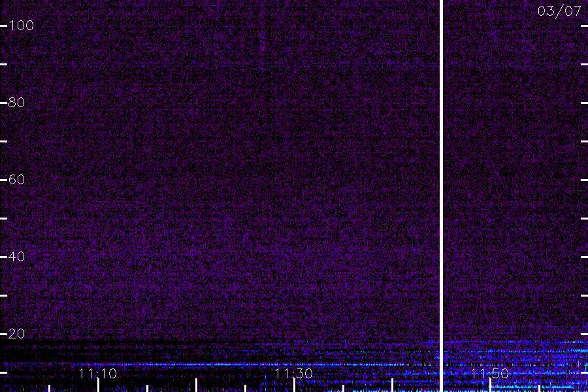
Task: Click the 40 frequency axis label
Action: pyautogui.click(x=16, y=257)
